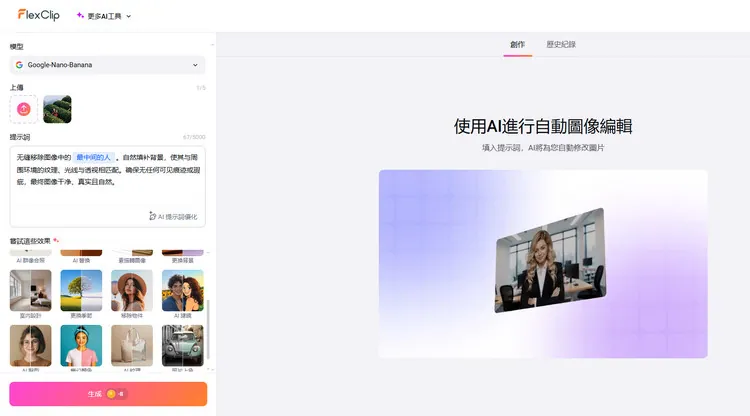Click the FlexClip logo
The height and width of the screenshot is (416, 750).
[39, 15]
